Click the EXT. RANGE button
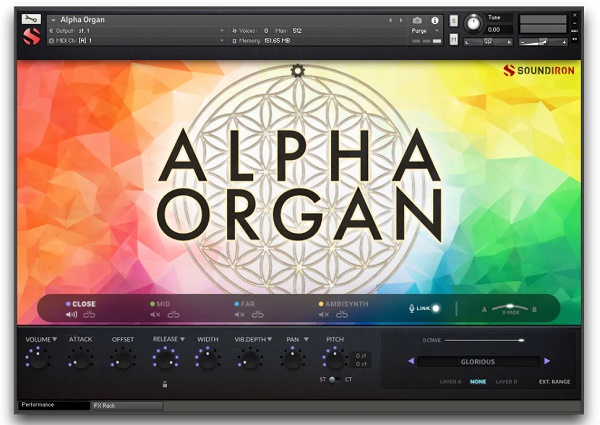This screenshot has width=600, height=425. [554, 382]
